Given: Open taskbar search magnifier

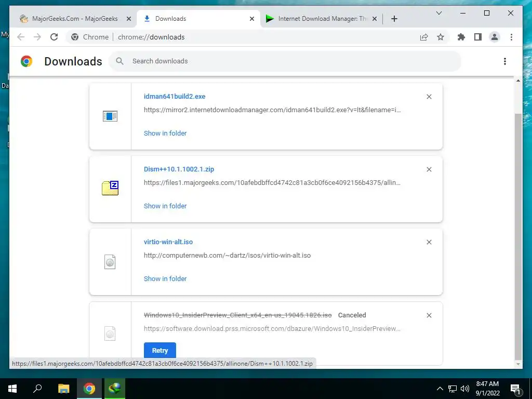Looking at the screenshot, I should point(37,389).
